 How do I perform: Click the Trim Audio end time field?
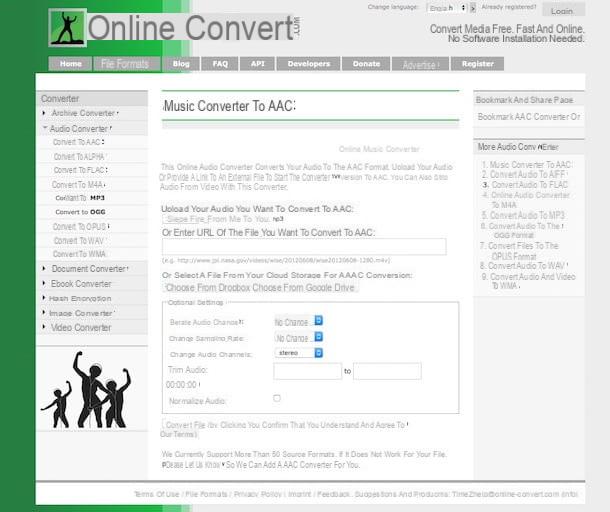point(387,371)
